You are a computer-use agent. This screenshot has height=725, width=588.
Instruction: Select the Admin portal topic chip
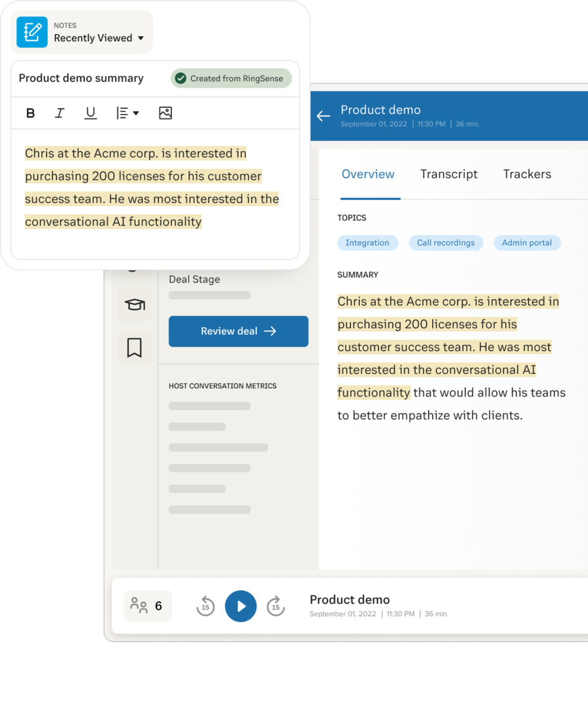point(527,243)
